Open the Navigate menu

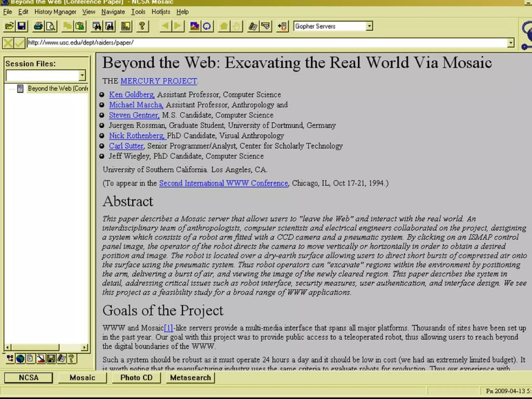113,12
